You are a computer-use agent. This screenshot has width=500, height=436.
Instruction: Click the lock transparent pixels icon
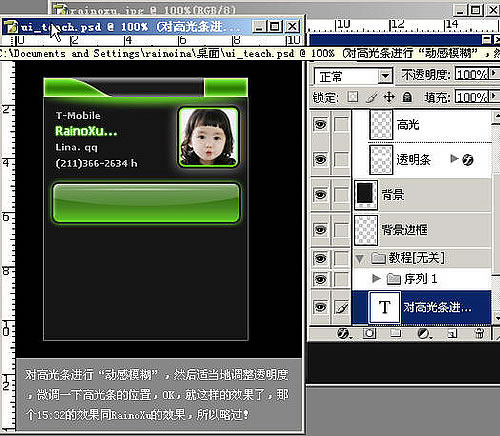(353, 97)
